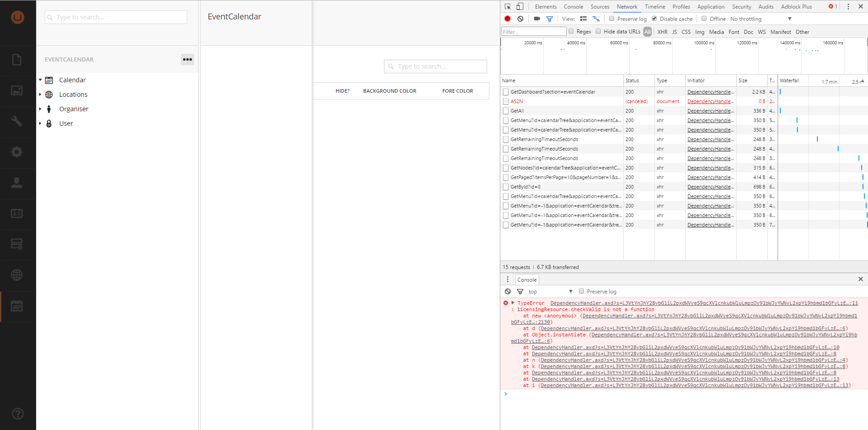This screenshot has height=430, width=868.
Task: Open the Console DevTools tab
Action: pos(573,7)
